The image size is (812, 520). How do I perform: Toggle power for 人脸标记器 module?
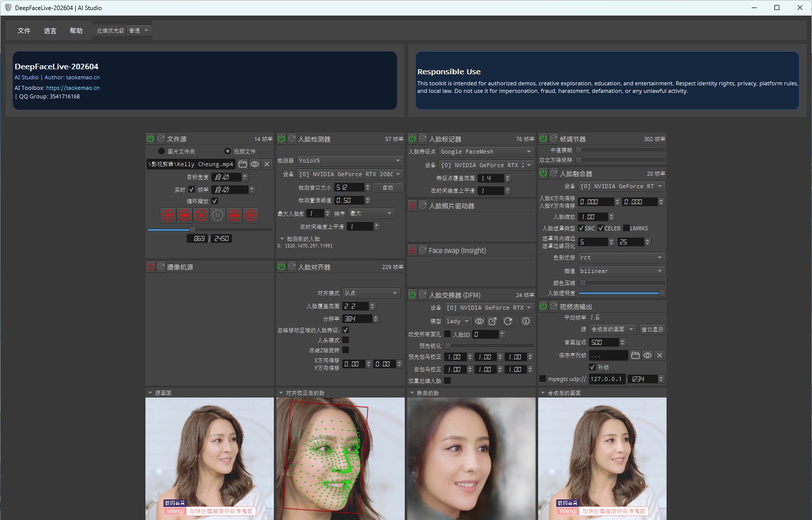click(412, 139)
